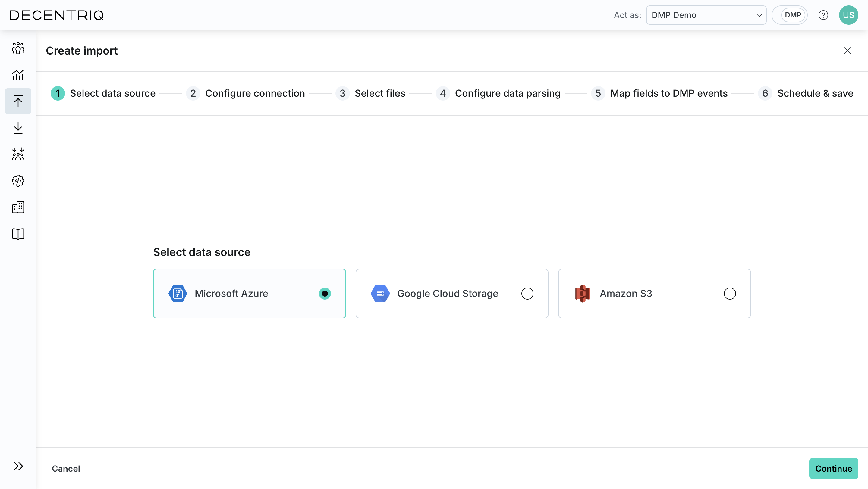This screenshot has height=489, width=868.
Task: Open the Act as DMP Demo dropdown
Action: (x=706, y=15)
